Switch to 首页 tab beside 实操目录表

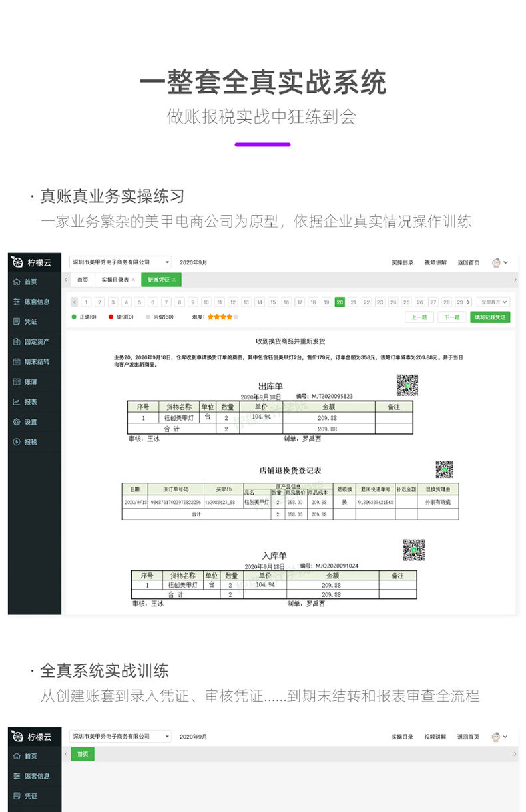coord(83,280)
